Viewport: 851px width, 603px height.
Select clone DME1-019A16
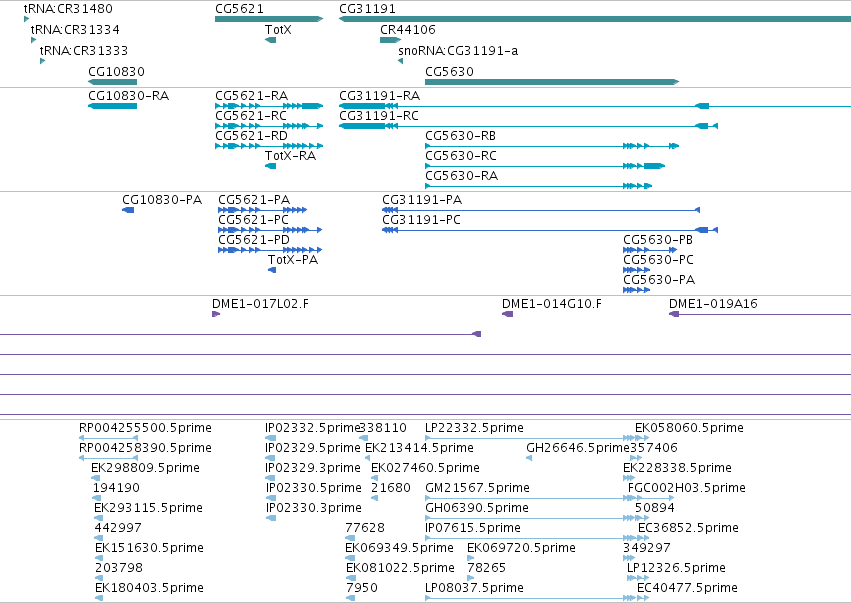pyautogui.click(x=760, y=314)
